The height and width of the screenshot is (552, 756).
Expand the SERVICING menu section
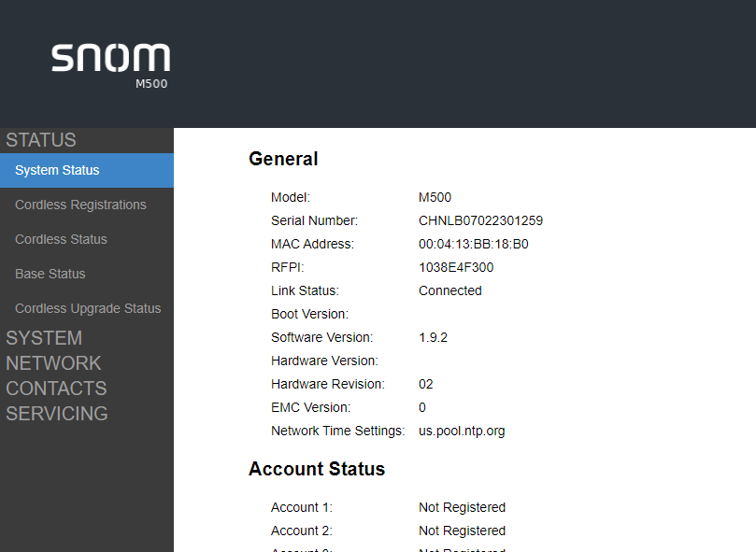[x=57, y=414]
